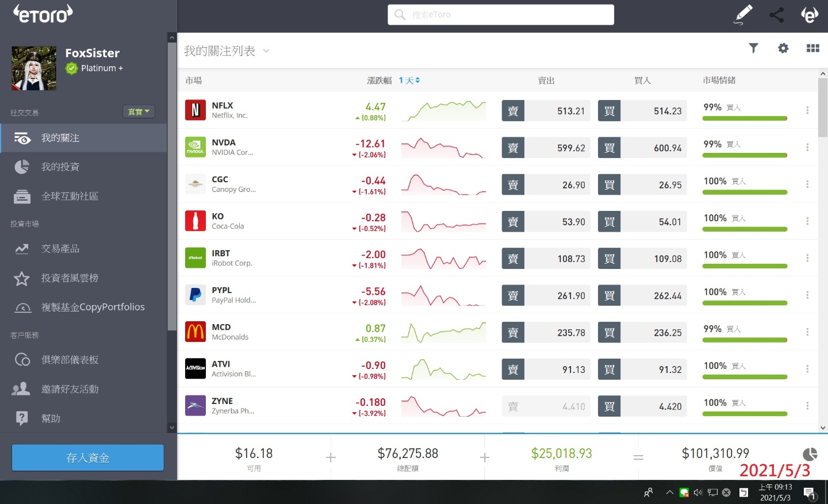Open 全球互動社區 in sidebar
Viewport: 828px width, 504px height.
coord(84,196)
